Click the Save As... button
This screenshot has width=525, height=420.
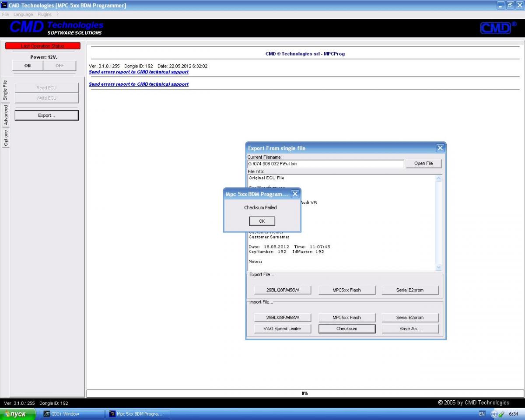[x=410, y=329]
